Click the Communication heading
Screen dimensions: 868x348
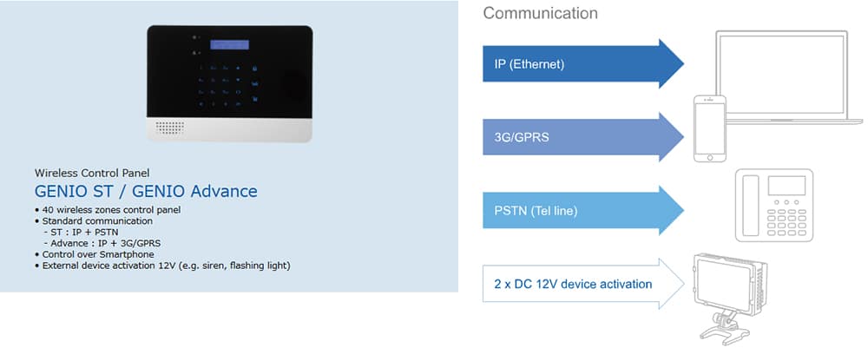[540, 13]
